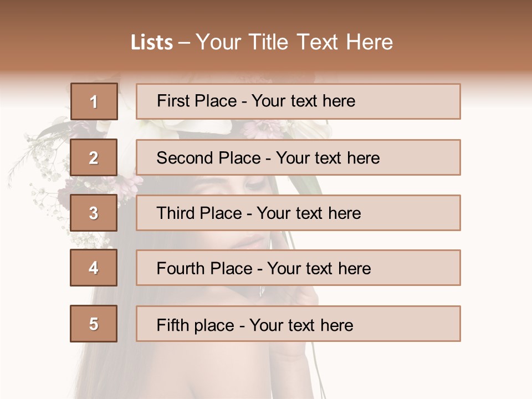Select the number 1 box
The image size is (532, 399).
click(94, 101)
